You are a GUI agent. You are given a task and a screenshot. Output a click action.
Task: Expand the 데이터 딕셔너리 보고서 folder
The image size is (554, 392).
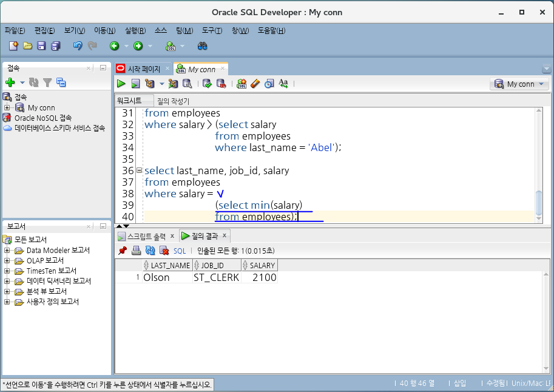pos(7,281)
